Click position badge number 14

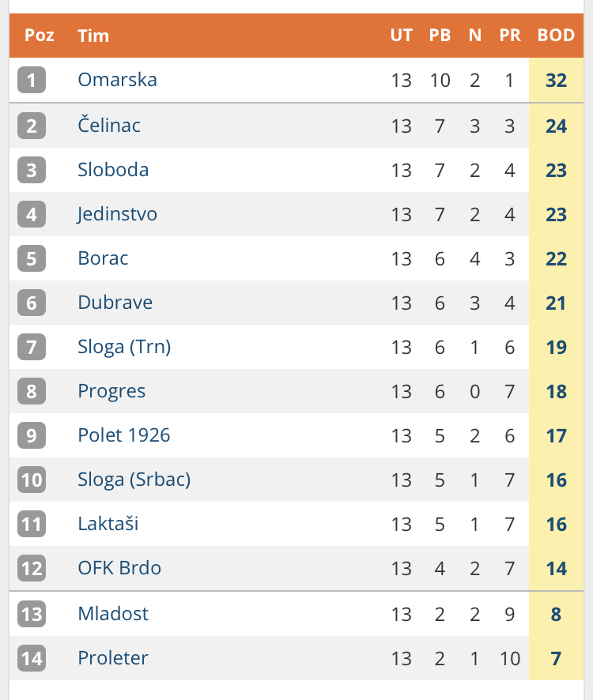(x=32, y=658)
